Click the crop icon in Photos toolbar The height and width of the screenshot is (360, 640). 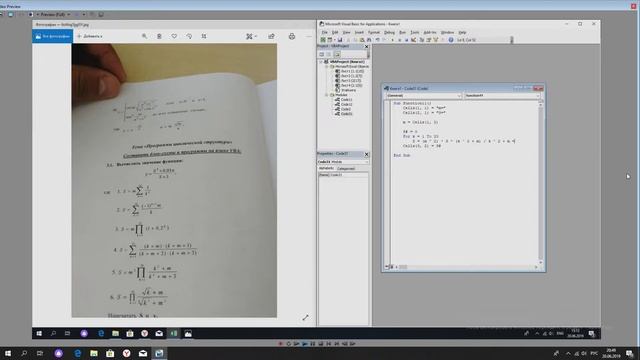[x=204, y=36]
